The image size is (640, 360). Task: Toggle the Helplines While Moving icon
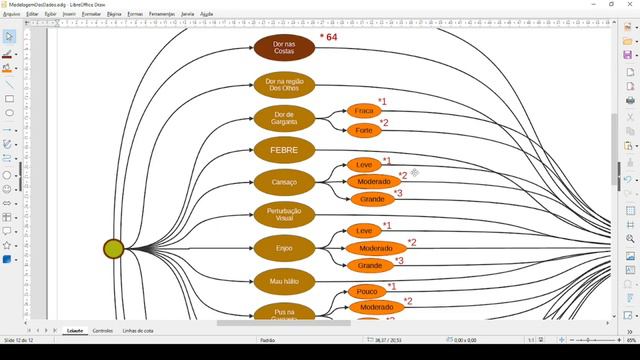[630, 225]
